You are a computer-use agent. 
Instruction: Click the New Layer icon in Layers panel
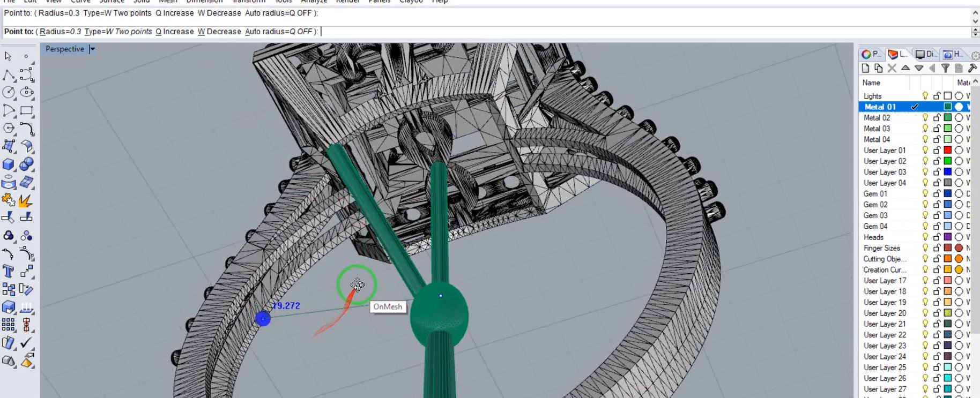(x=865, y=68)
